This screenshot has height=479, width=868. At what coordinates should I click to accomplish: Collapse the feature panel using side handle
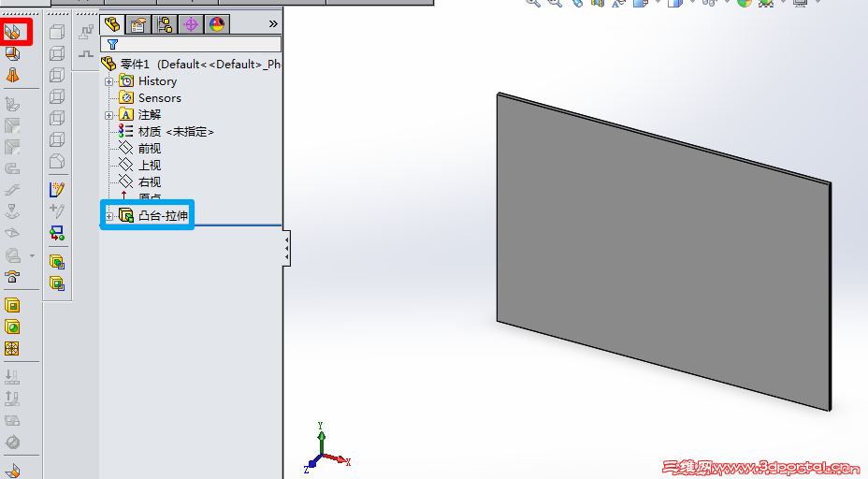[x=286, y=249]
